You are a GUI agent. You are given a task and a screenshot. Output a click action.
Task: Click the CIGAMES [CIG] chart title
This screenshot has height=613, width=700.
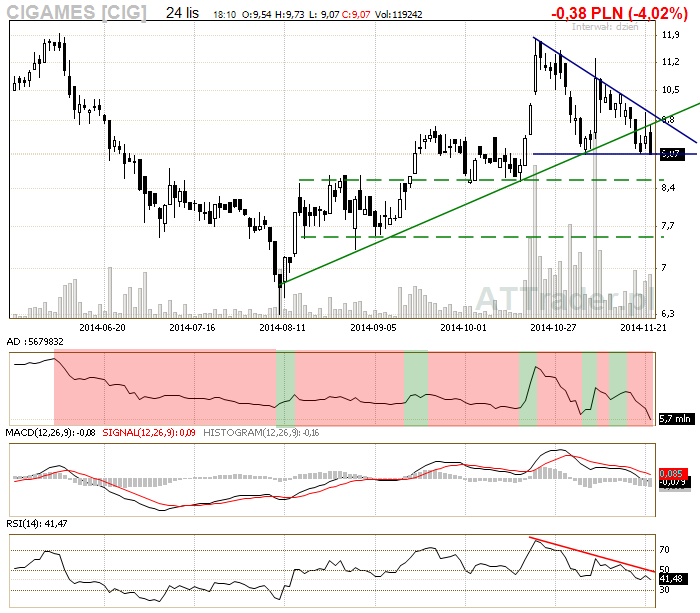[76, 12]
